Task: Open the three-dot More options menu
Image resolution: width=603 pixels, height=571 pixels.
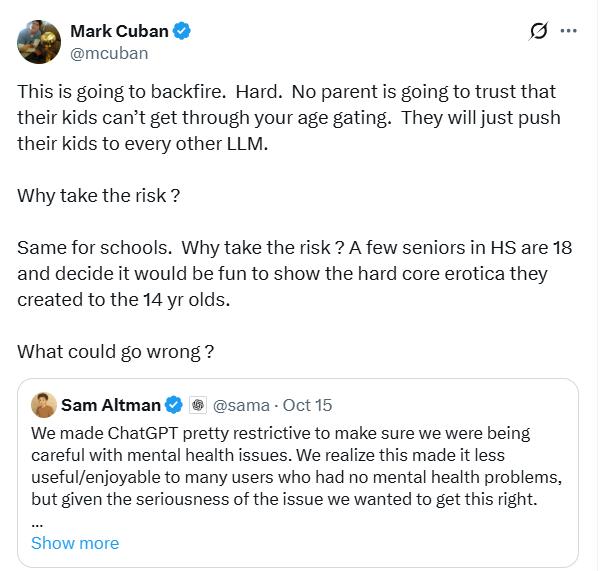Action: point(569,31)
